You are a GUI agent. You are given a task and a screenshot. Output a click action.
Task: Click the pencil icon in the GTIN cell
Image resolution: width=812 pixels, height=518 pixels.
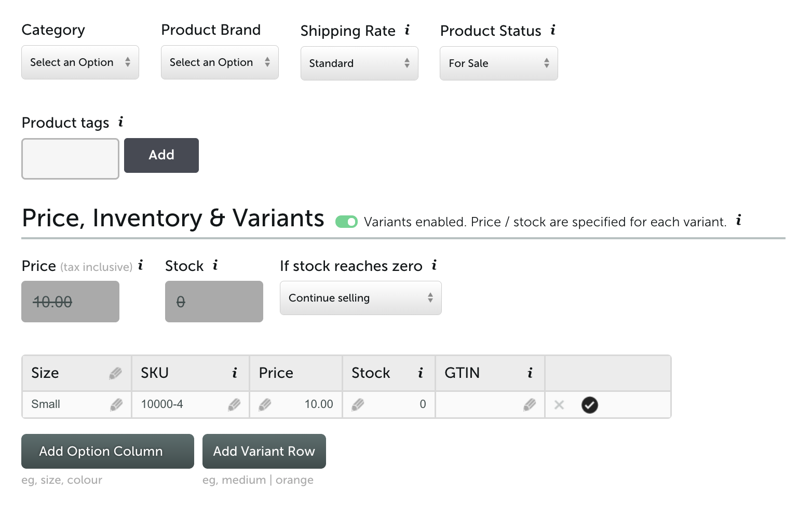tap(530, 404)
